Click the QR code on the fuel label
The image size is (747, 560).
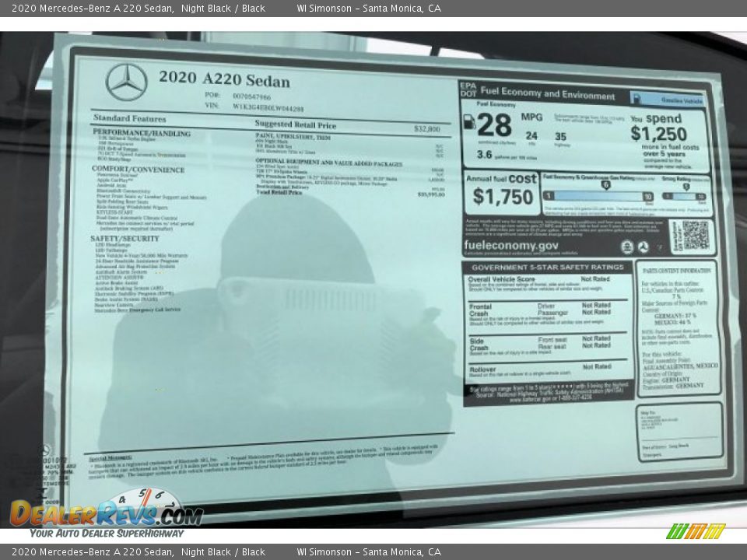694,234
